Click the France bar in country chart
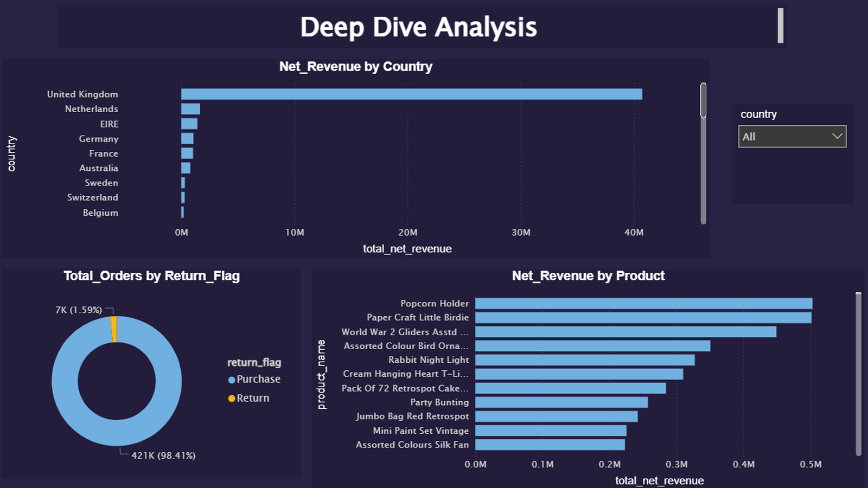The width and height of the screenshot is (868, 488). 187,153
